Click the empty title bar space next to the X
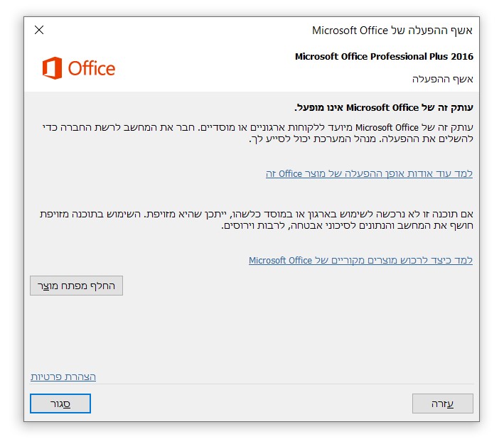Viewport: 504px width, 444px height. coord(178,31)
